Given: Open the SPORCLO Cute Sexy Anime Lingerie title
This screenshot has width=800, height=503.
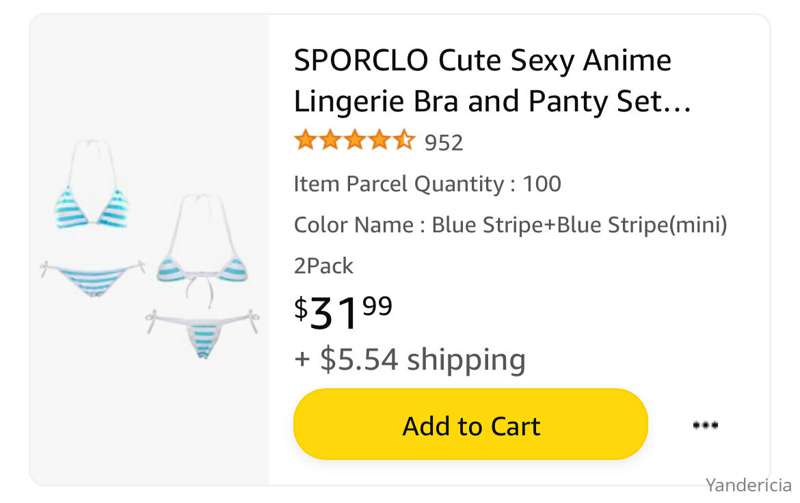Looking at the screenshot, I should pos(492,81).
